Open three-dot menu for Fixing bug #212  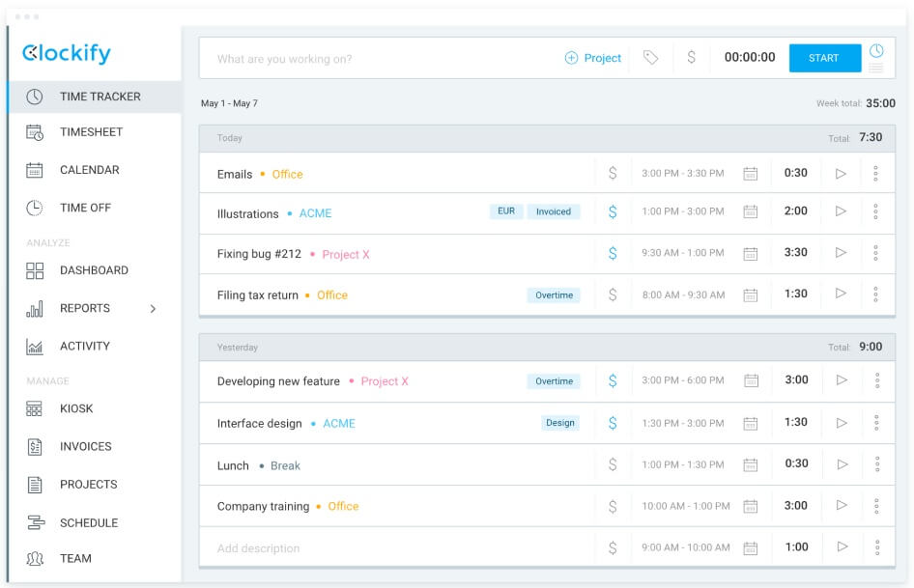coord(875,253)
